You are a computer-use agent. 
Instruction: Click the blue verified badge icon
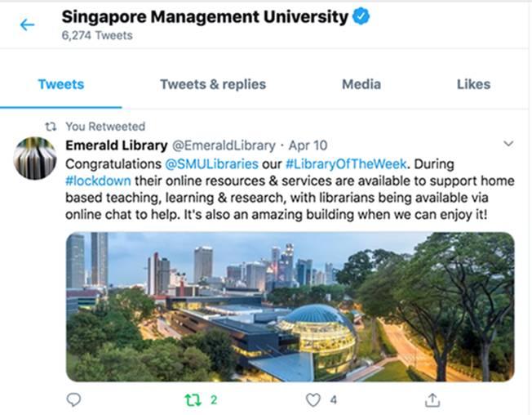(x=361, y=16)
